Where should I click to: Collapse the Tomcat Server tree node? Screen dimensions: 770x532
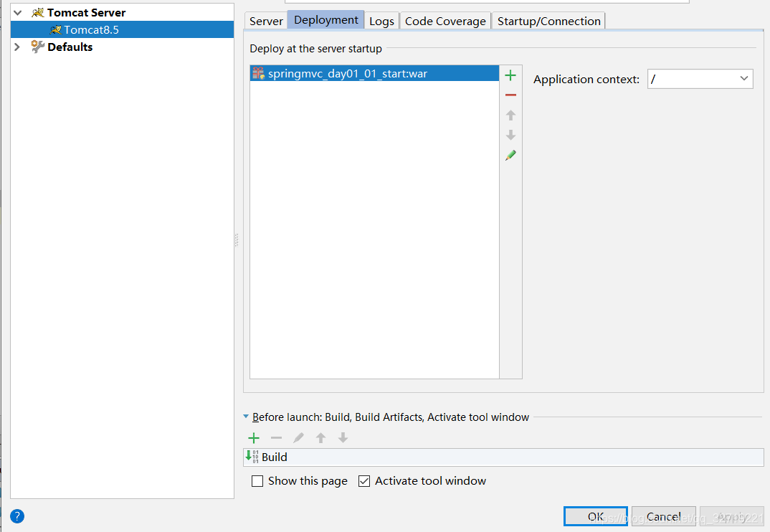point(18,12)
